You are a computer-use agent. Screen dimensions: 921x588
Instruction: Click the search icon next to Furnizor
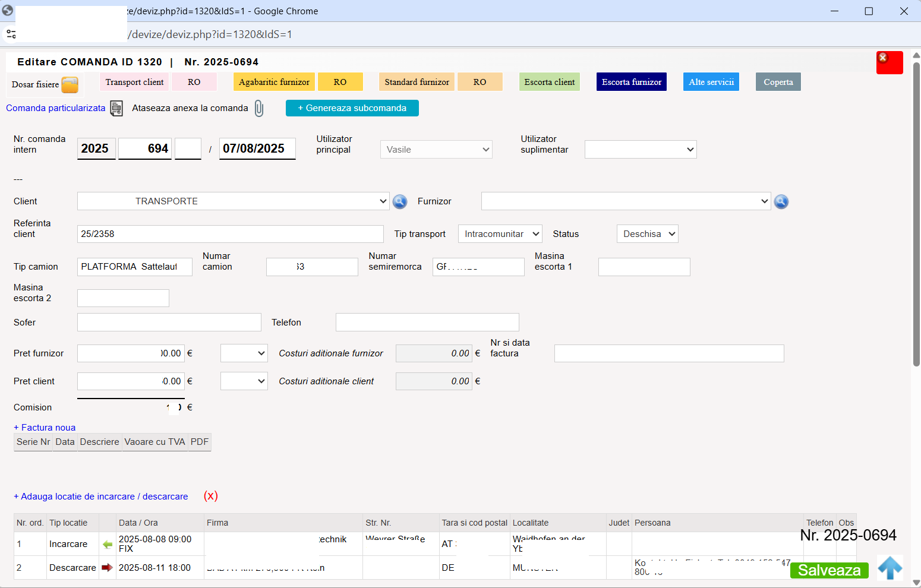781,201
